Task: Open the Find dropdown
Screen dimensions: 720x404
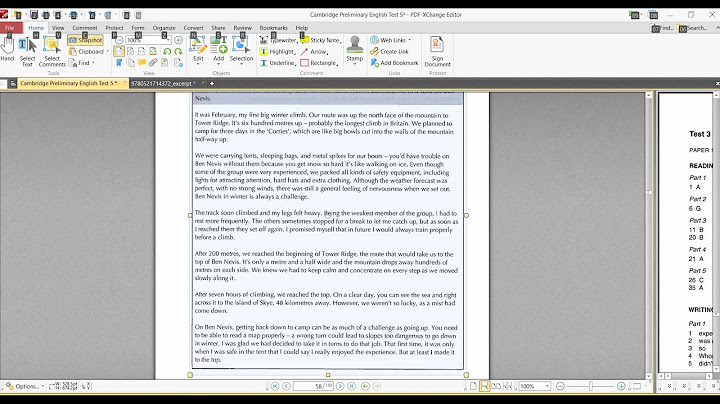Action: 82,63
